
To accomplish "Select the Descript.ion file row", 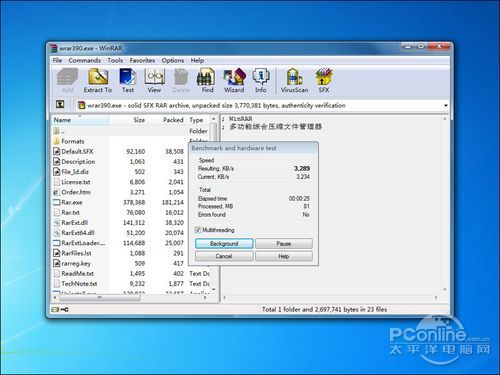I will click(131, 162).
